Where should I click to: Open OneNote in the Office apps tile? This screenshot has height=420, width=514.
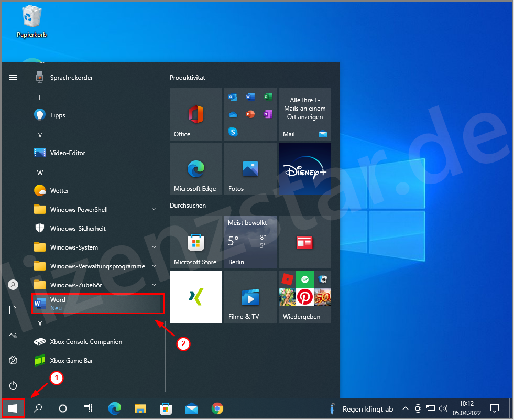(268, 114)
